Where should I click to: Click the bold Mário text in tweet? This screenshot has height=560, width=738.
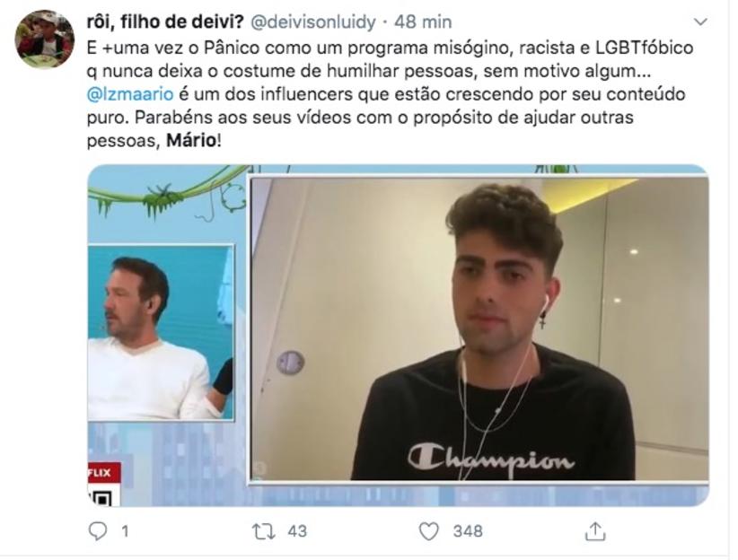pos(191,140)
